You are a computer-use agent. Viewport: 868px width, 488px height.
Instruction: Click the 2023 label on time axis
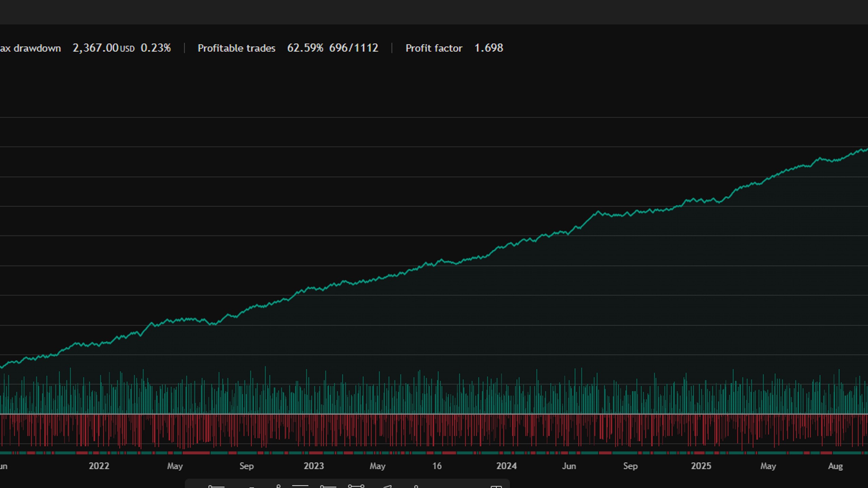click(314, 466)
